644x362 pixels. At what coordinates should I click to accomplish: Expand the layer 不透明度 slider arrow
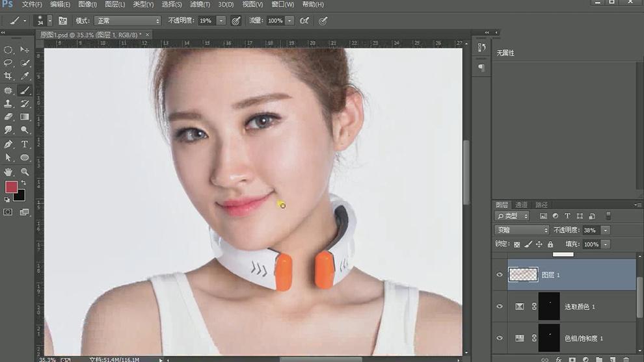(606, 230)
